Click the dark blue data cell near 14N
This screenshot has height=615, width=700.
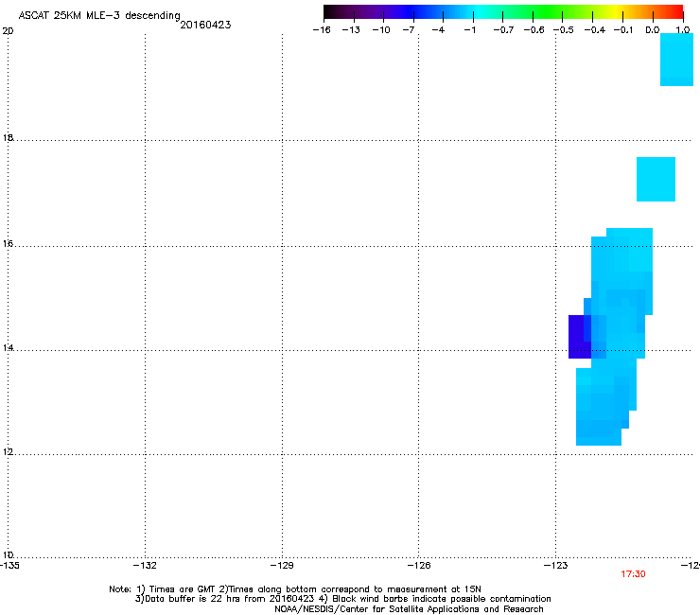[580, 337]
